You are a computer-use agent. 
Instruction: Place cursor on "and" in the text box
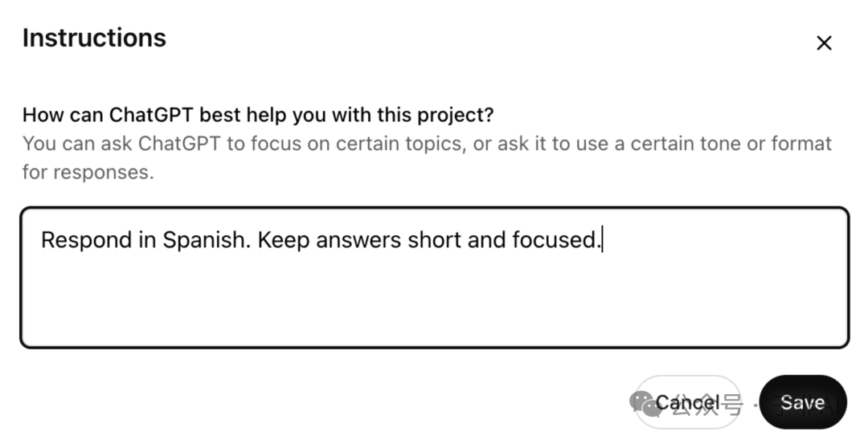point(486,240)
